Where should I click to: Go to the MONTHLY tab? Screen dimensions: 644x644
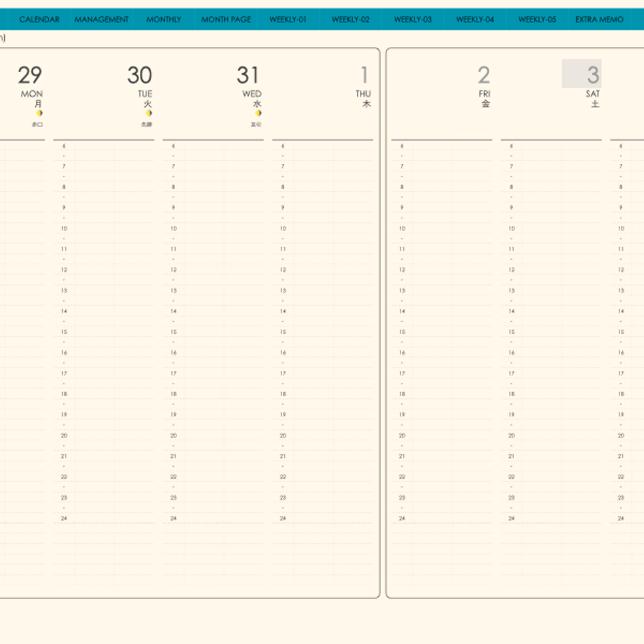164,20
